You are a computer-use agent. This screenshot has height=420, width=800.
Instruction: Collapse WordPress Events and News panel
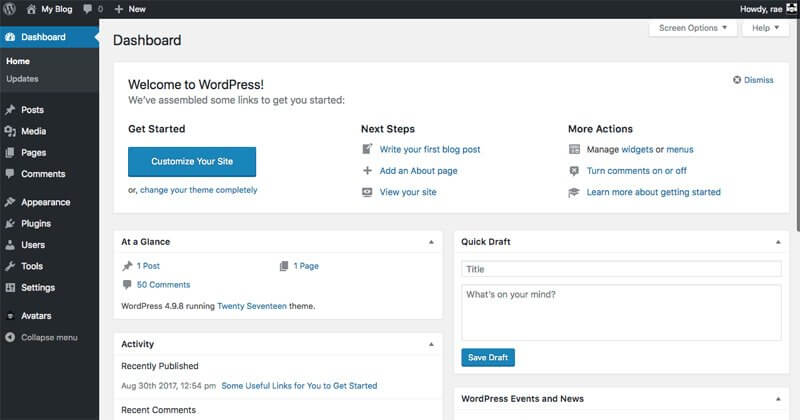pyautogui.click(x=778, y=399)
